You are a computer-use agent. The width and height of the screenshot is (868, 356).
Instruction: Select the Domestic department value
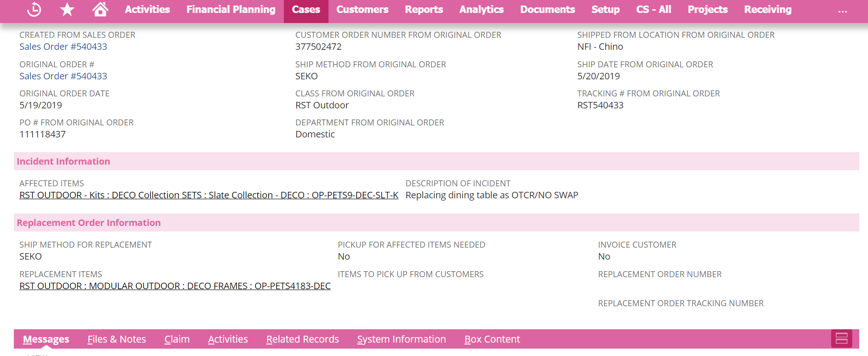coord(315,134)
